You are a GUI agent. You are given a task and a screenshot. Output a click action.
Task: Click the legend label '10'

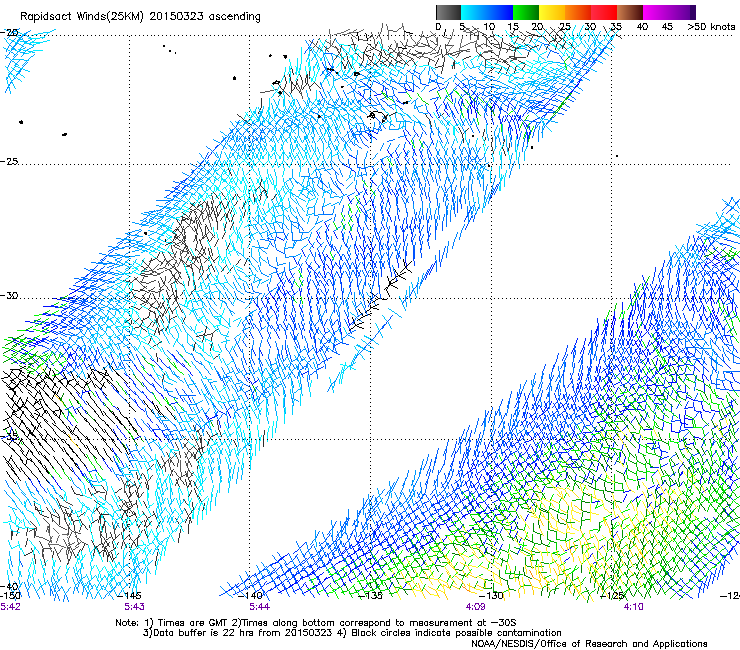[489, 27]
